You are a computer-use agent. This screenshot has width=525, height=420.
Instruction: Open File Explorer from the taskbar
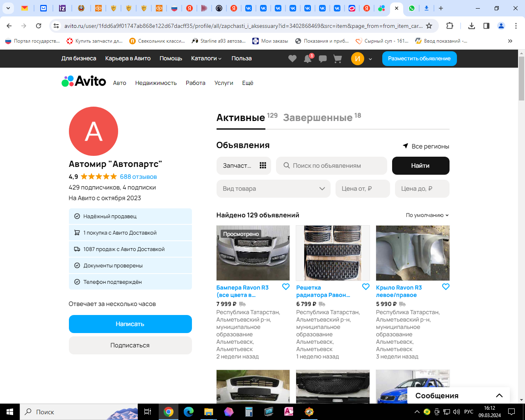pyautogui.click(x=209, y=412)
